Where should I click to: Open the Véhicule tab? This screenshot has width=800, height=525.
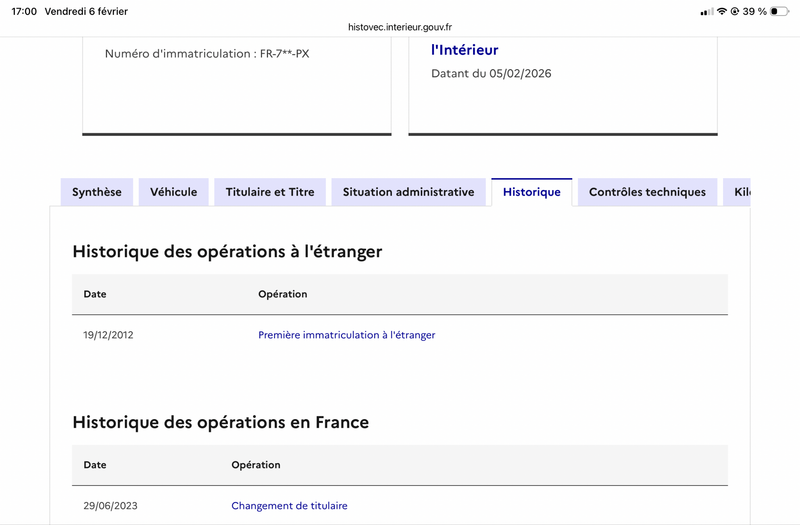click(x=174, y=192)
